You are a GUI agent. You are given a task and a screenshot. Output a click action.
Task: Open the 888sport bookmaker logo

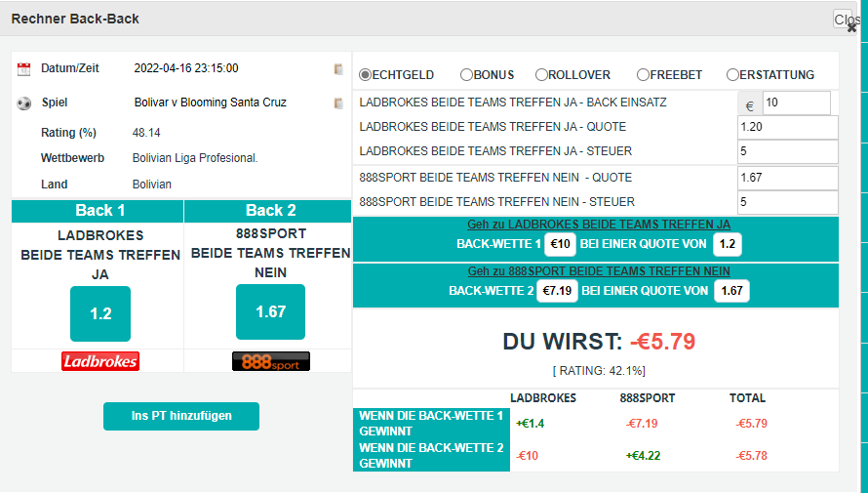click(x=271, y=361)
